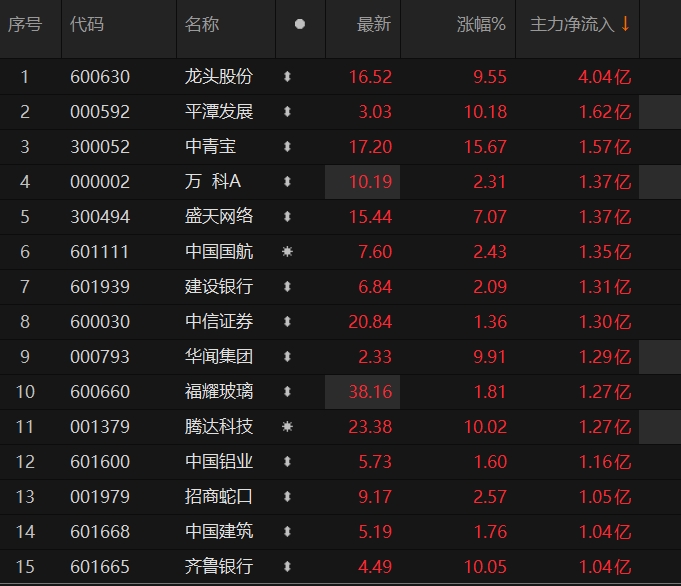Sort the table by 涨幅% column
Viewport: 681px width, 586px height.
click(482, 25)
